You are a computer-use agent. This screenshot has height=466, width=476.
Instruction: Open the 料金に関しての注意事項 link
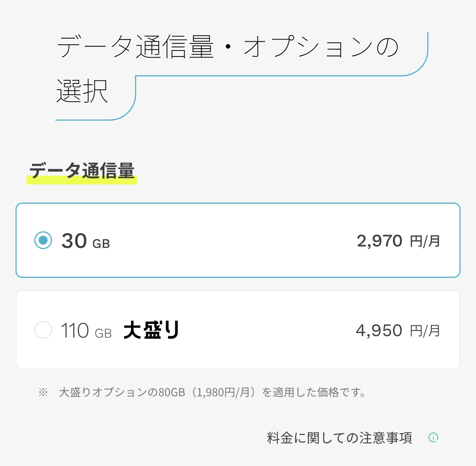click(x=339, y=438)
